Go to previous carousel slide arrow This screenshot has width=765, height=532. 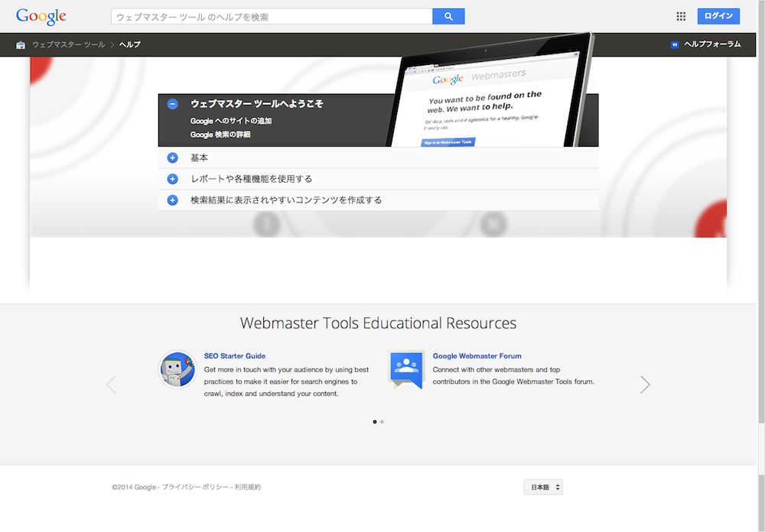pos(112,384)
